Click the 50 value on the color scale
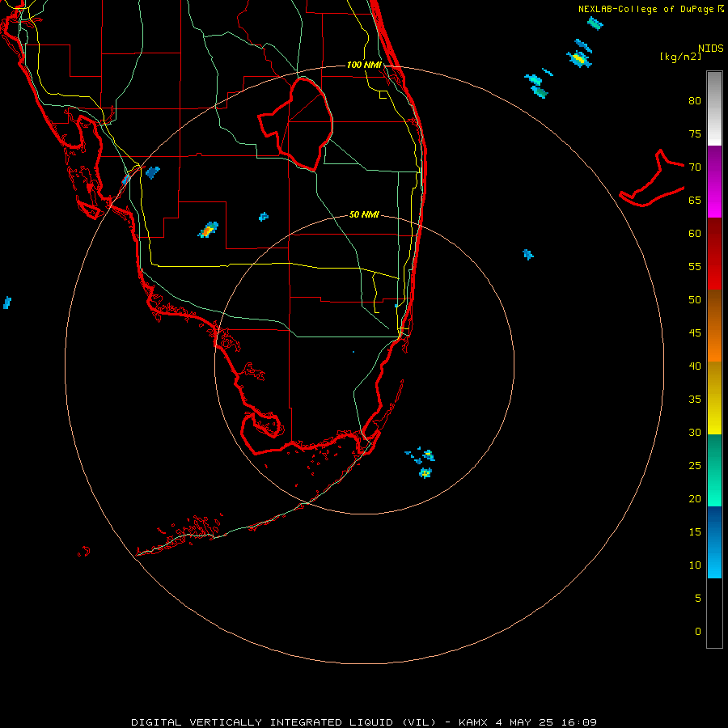Viewport: 728px width, 728px height. point(695,299)
